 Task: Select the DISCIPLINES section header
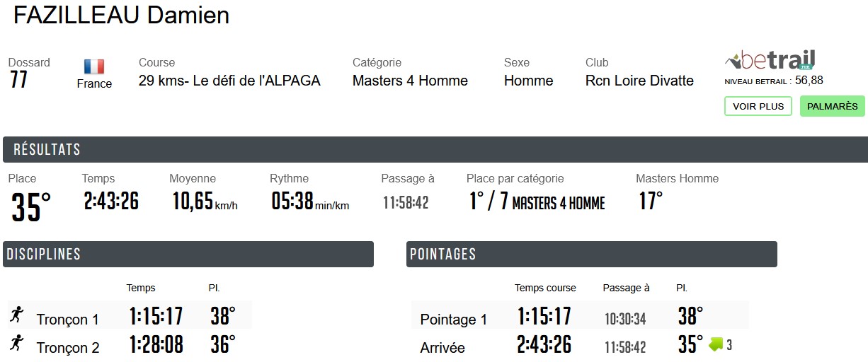[44, 255]
